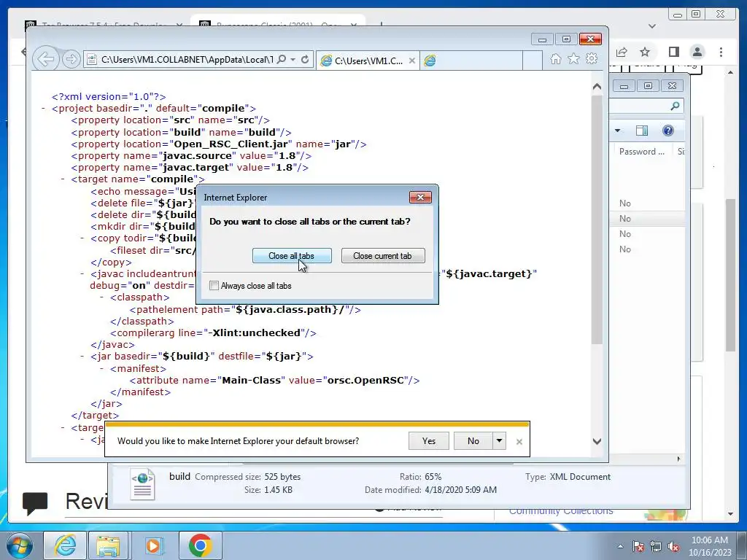Click the IE page scroll-down arrow
747x560 pixels.
click(x=597, y=441)
